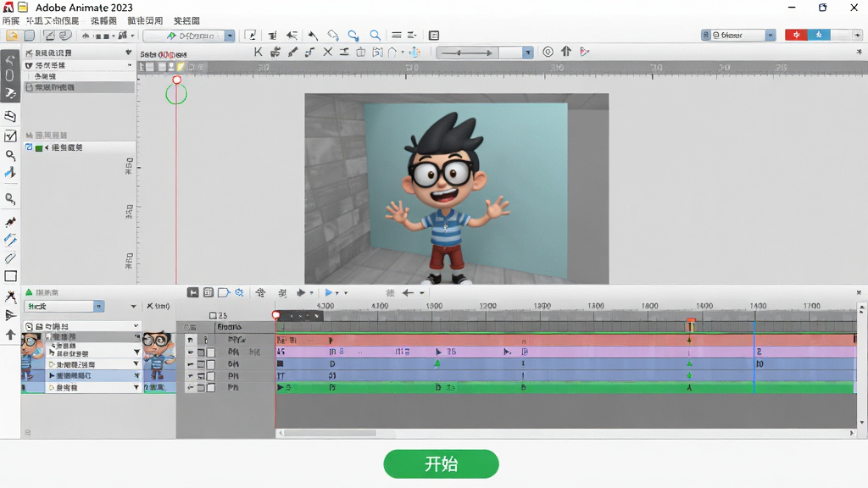Click the blue button beside the red button
The width and height of the screenshot is (868, 488).
(x=819, y=35)
